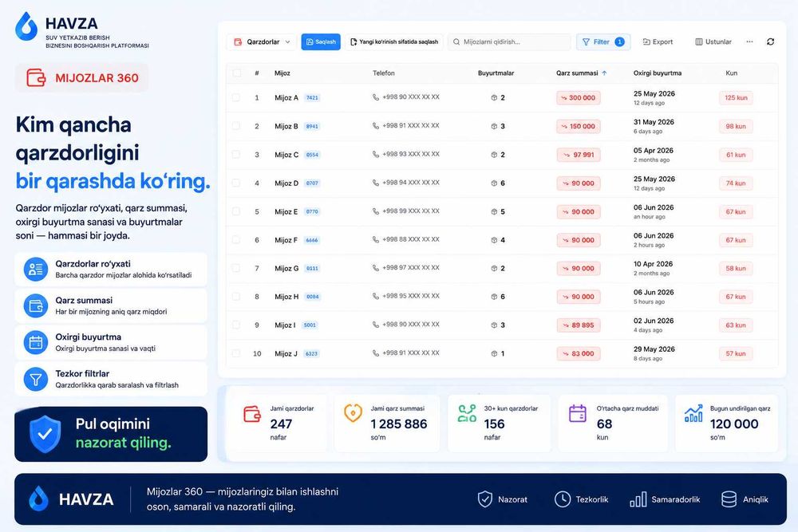798x532 pixels.
Task: Open the Qarzdorlar view dropdown
Action: point(262,41)
